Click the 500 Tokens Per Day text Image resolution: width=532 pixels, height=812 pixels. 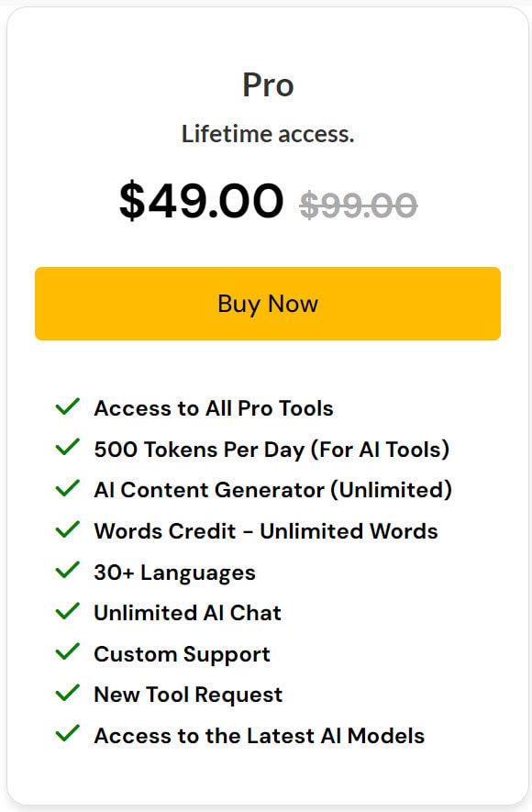[272, 450]
